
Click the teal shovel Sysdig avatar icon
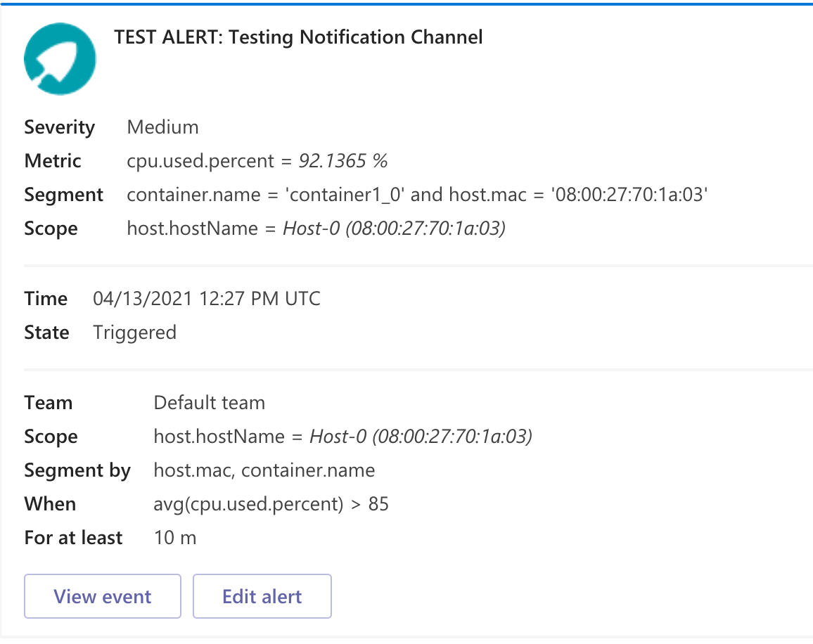tap(60, 59)
